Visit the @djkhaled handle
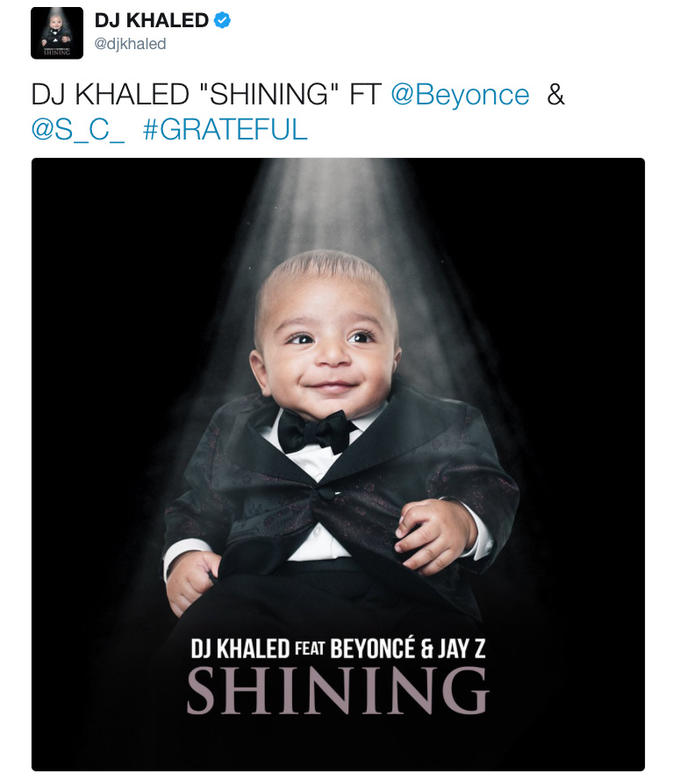This screenshot has width=680, height=780. click(130, 44)
